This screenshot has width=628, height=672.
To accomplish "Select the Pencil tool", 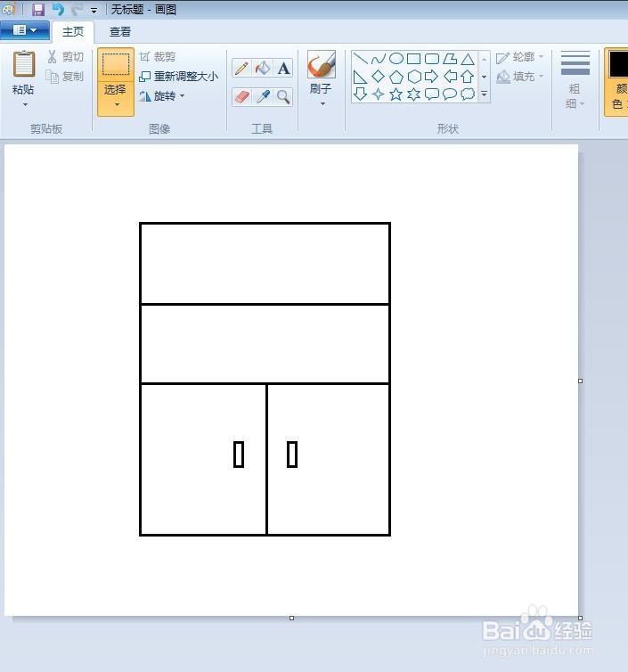I will click(241, 68).
